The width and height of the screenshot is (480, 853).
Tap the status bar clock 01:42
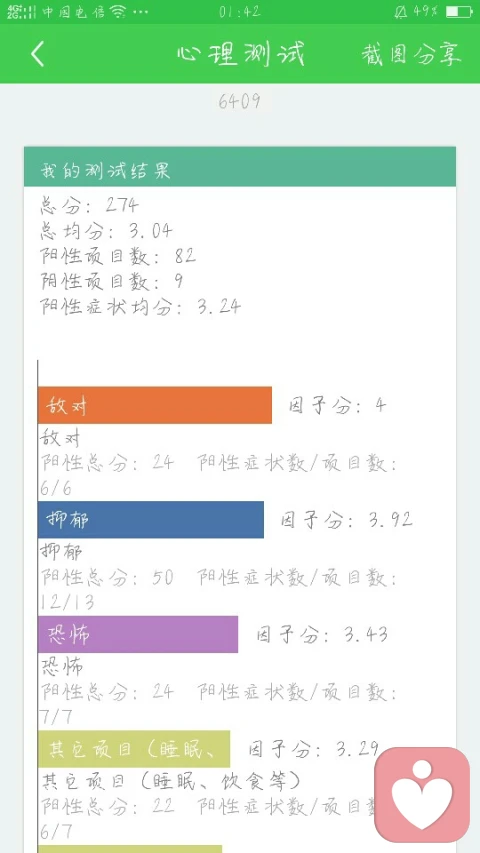pos(240,11)
